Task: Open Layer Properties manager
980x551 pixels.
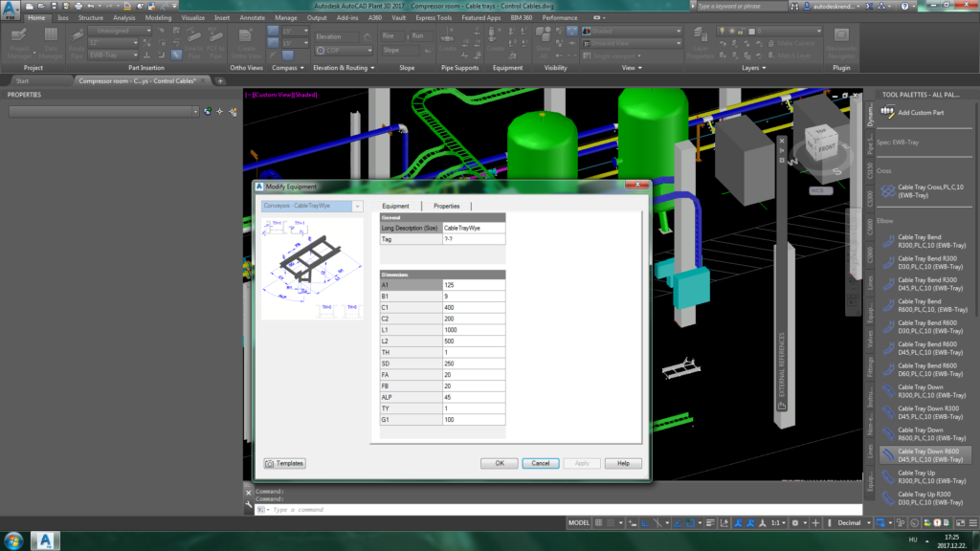Action: pos(700,43)
